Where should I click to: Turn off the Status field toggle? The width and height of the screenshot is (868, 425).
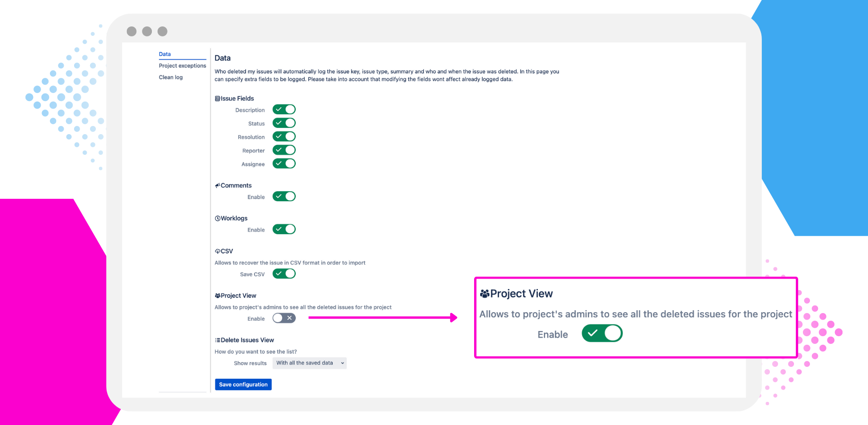click(x=284, y=123)
